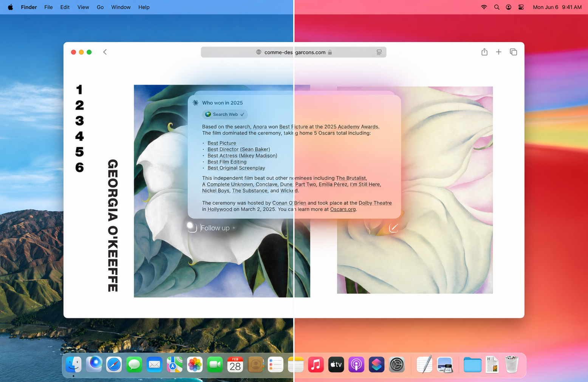Open the View menu
The width and height of the screenshot is (588, 382).
83,7
